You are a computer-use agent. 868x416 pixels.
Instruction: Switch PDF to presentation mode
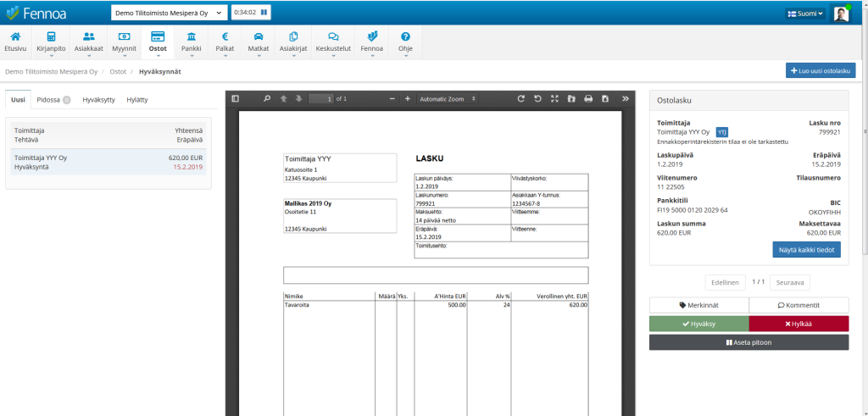(554, 99)
